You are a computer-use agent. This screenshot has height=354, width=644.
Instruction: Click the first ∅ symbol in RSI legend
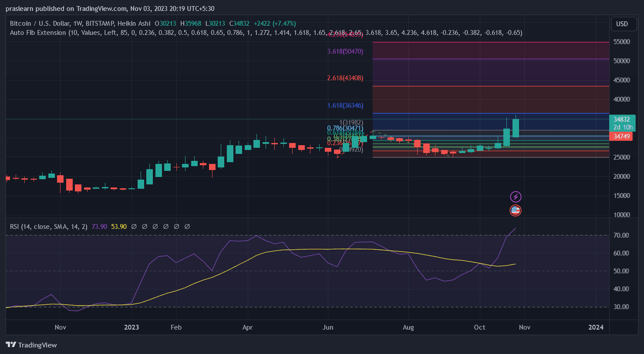pos(134,227)
